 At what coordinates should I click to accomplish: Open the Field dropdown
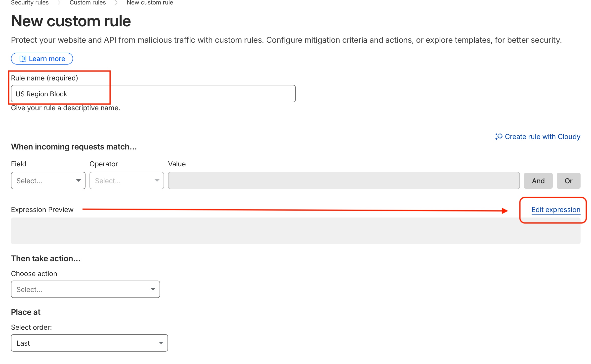[48, 181]
